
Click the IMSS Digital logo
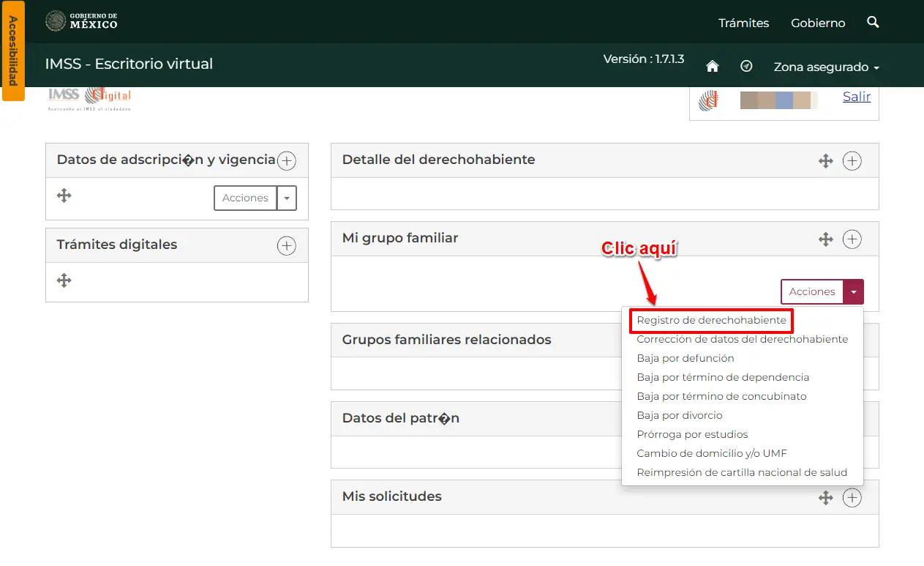point(89,98)
